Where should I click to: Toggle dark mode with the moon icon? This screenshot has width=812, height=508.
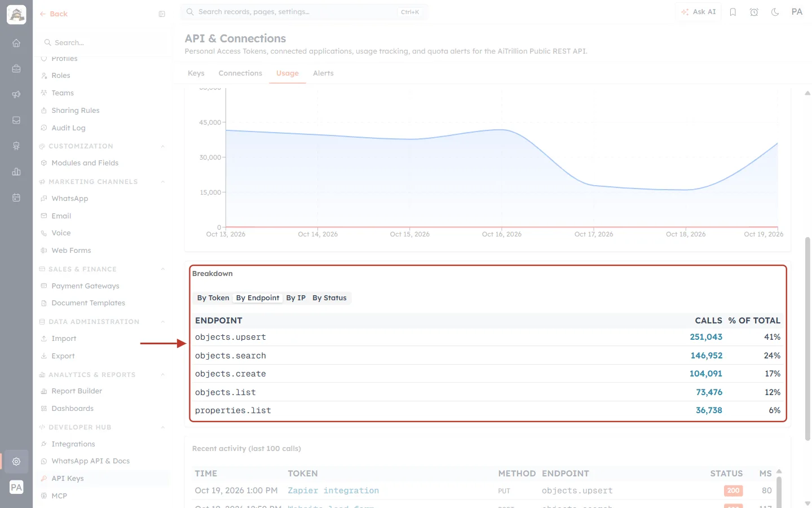(775, 12)
